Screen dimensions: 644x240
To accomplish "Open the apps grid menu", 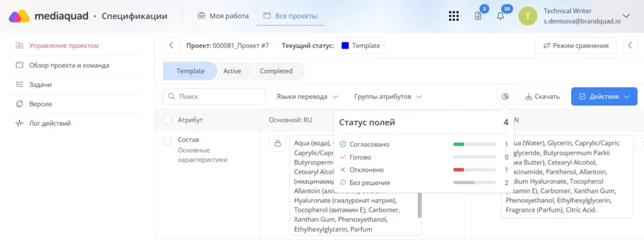I will point(453,16).
